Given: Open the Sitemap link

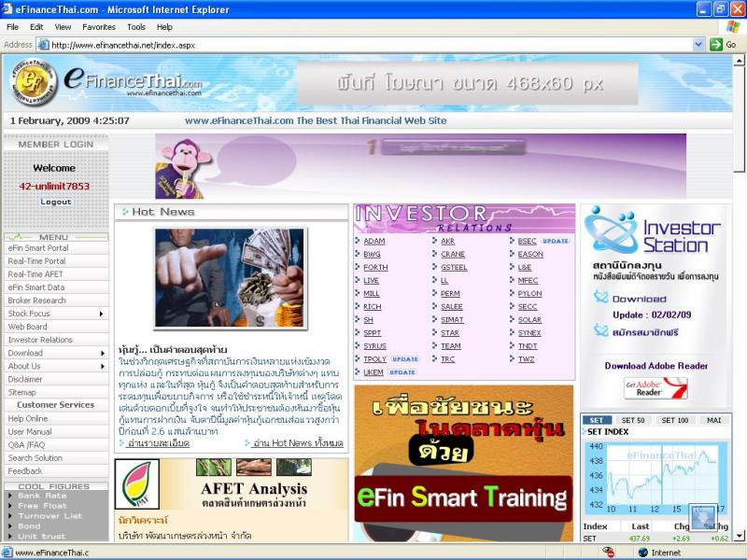Looking at the screenshot, I should point(21,392).
